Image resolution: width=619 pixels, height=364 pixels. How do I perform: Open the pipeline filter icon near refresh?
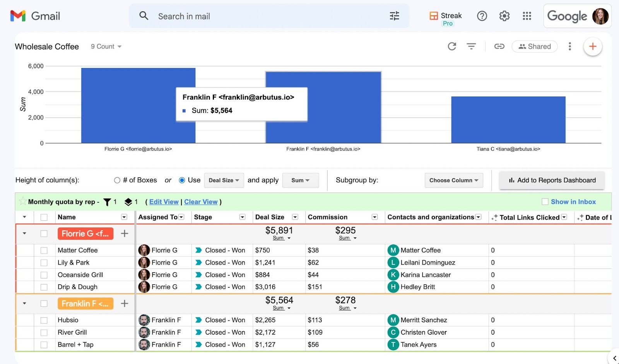click(x=472, y=46)
